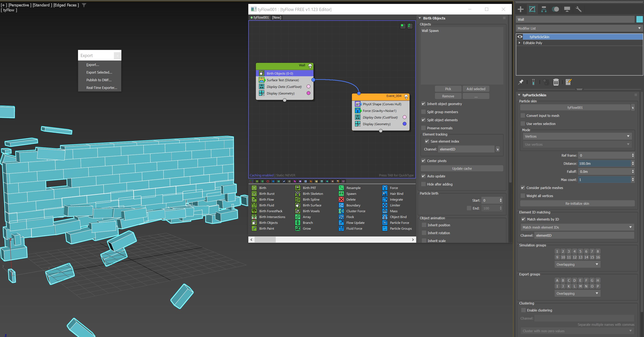Screen dimensions: 644x337
Task: Click magenta Display (Geometry) dot in Wall event
Action: pos(309,93)
